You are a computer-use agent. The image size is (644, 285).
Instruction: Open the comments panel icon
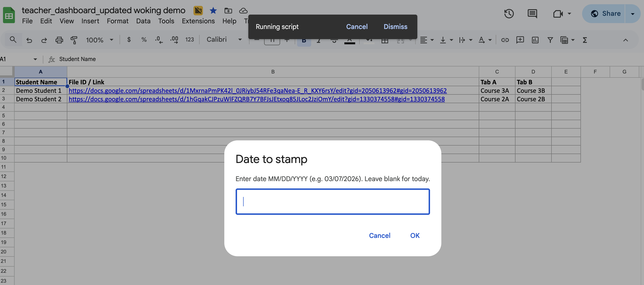(x=532, y=13)
